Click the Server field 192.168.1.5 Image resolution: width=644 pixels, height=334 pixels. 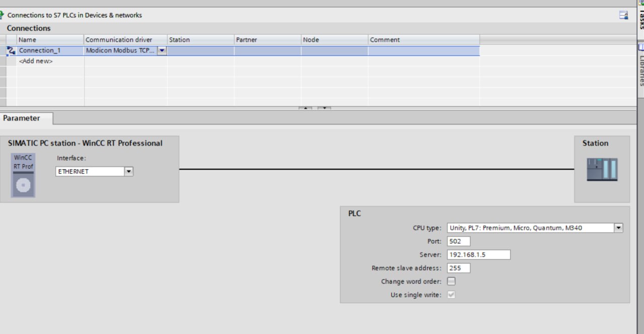[x=478, y=254]
